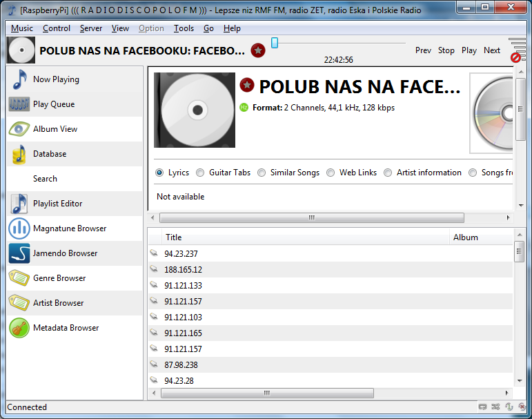This screenshot has width=532, height=419.
Task: Click the Album column header
Action: 481,237
